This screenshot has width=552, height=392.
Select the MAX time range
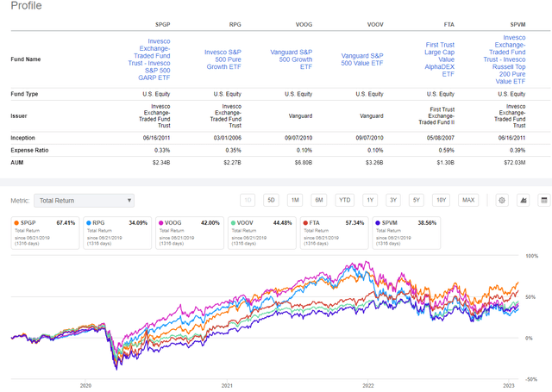point(468,200)
